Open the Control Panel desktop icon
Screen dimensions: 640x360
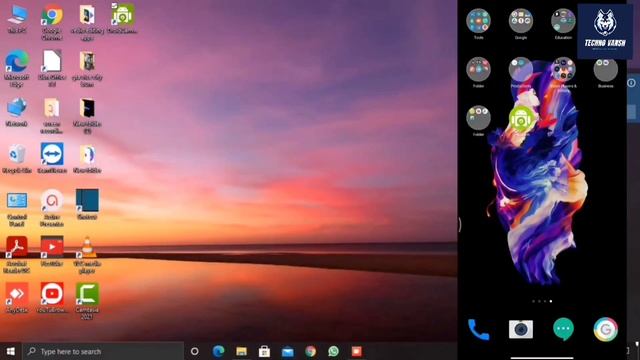17,208
